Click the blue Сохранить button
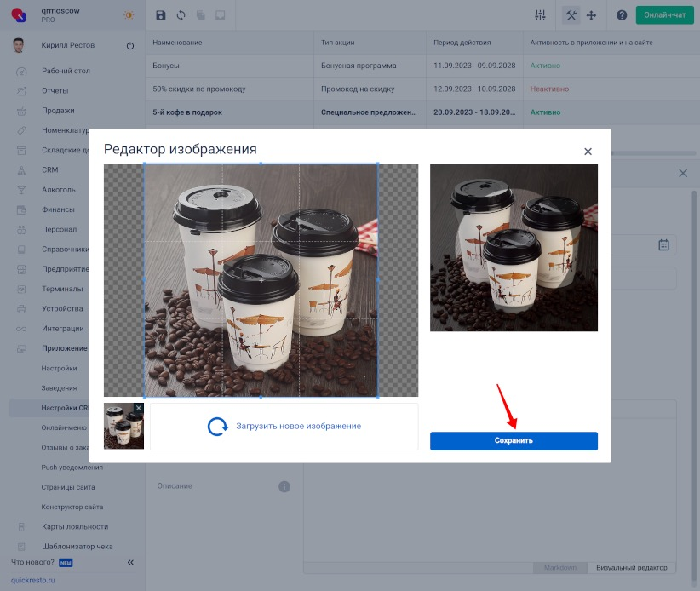Image resolution: width=700 pixels, height=591 pixels. (514, 440)
